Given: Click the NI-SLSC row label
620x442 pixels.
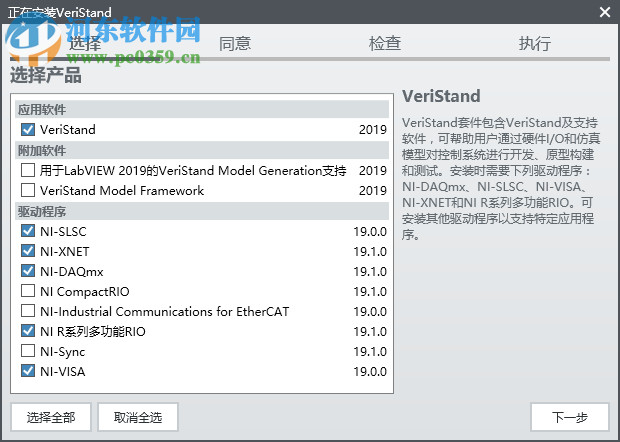Looking at the screenshot, I should pyautogui.click(x=63, y=232).
